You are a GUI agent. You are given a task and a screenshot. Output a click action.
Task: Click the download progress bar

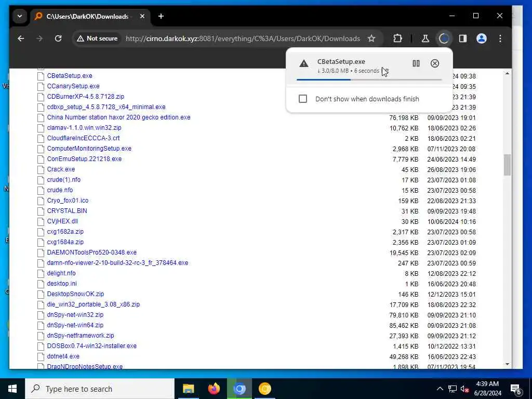pyautogui.click(x=369, y=79)
